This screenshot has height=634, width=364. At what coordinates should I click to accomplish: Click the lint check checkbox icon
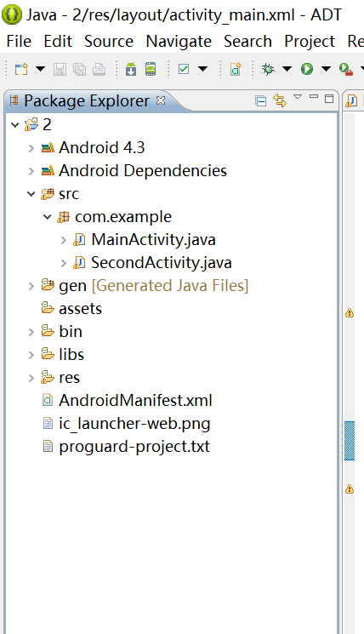tap(184, 69)
